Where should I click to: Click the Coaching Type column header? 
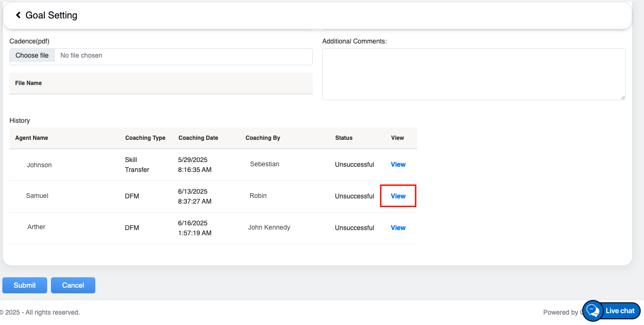coord(145,138)
